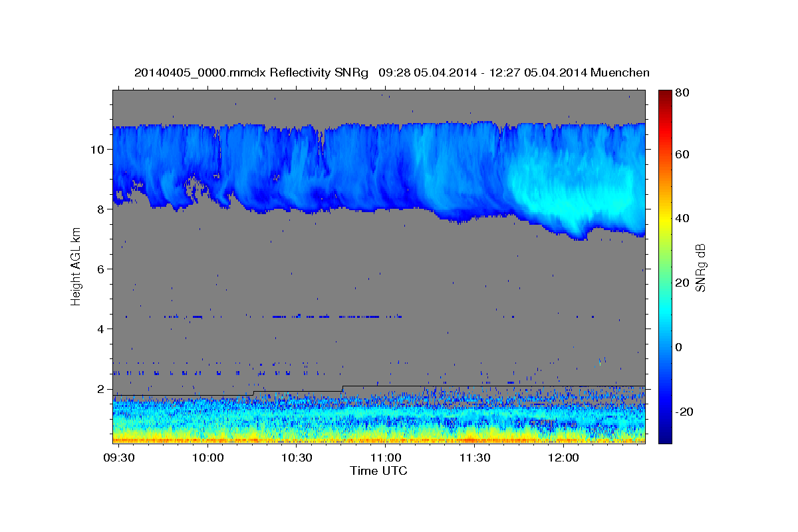The height and width of the screenshot is (532, 798).
Task: Click the colorbar value 40
Action: click(682, 218)
